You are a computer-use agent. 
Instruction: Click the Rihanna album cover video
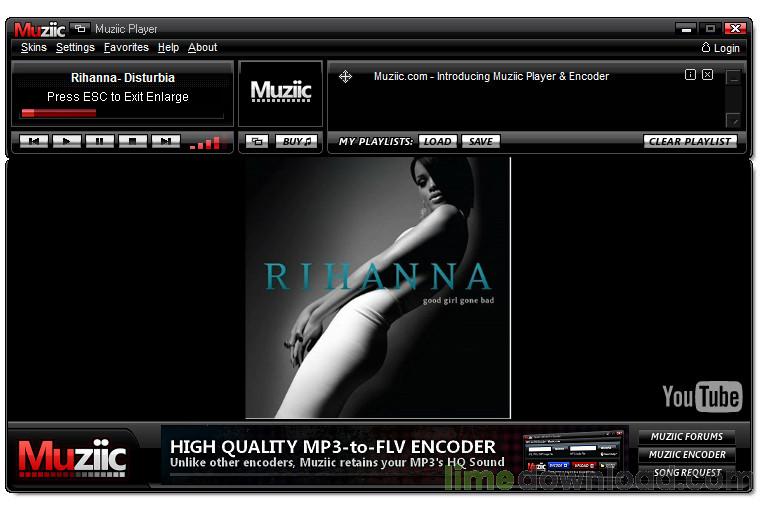(378, 287)
